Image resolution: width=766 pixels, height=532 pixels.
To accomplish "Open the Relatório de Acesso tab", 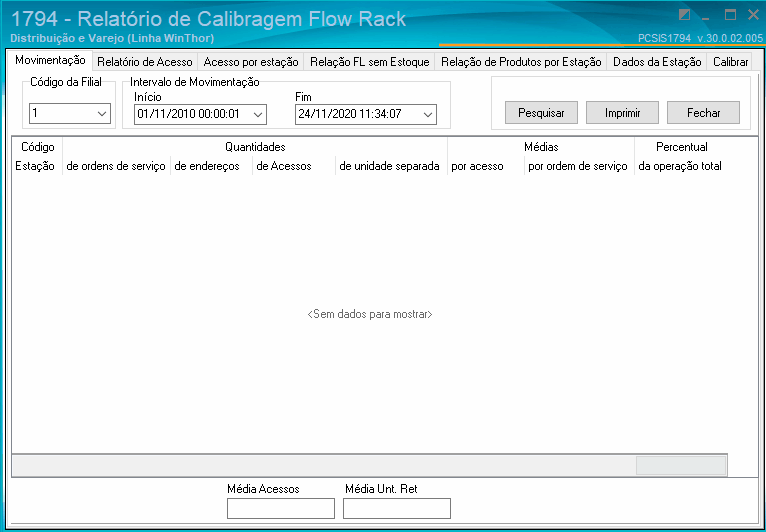I will (x=145, y=62).
